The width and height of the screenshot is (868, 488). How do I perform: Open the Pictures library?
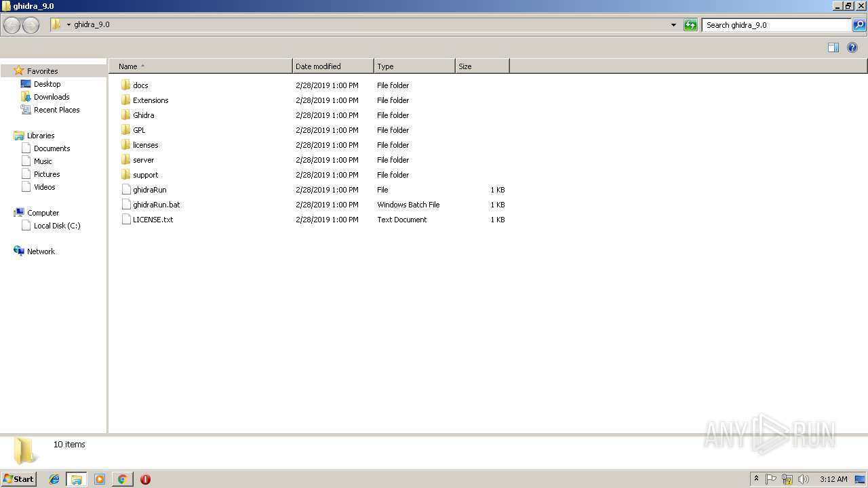click(x=47, y=174)
